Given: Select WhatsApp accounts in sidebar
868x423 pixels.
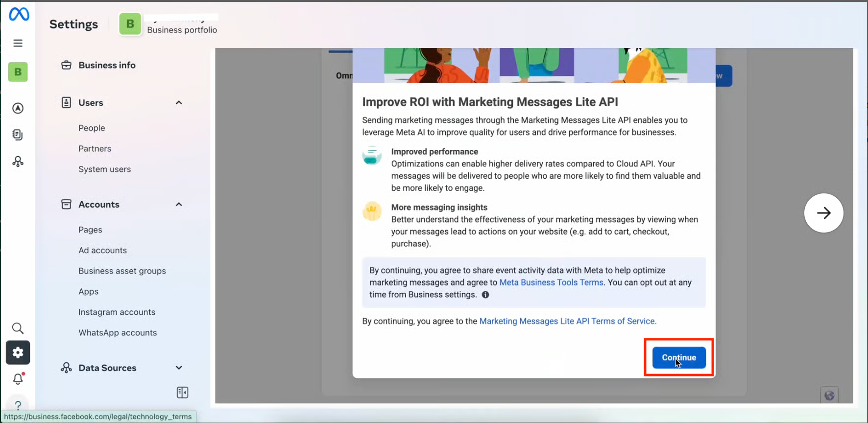Looking at the screenshot, I should [x=118, y=332].
